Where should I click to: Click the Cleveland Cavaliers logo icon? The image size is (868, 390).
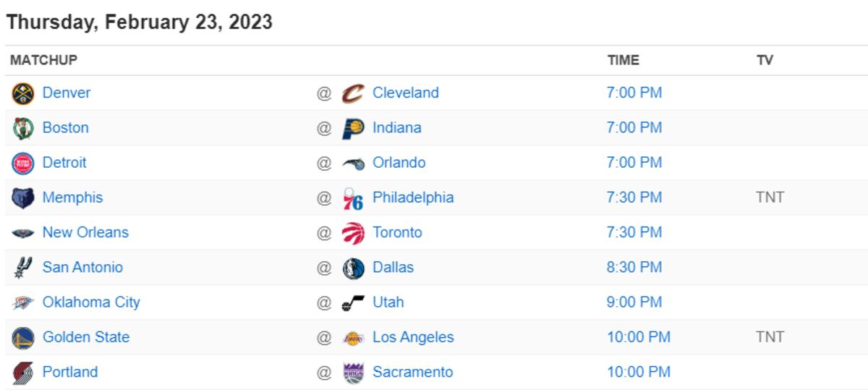click(x=353, y=93)
